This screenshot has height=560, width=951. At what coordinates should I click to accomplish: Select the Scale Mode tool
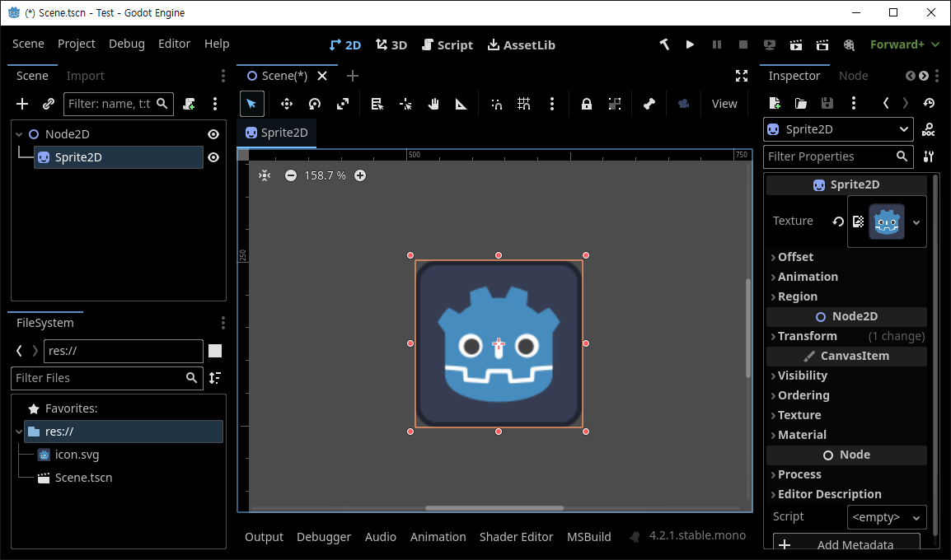coord(343,104)
